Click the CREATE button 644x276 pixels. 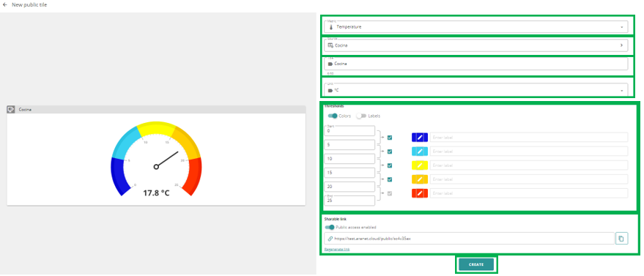[x=476, y=264]
